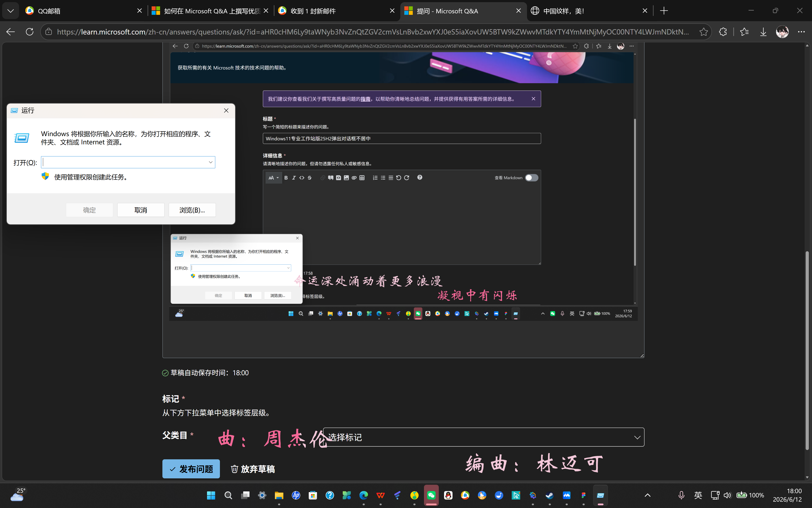Add this page to favorites with star icon
The image size is (812, 508).
[x=704, y=32]
